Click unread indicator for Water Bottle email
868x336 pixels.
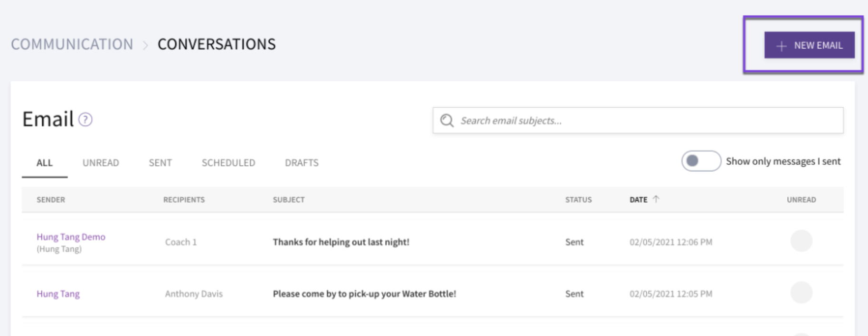(x=802, y=292)
